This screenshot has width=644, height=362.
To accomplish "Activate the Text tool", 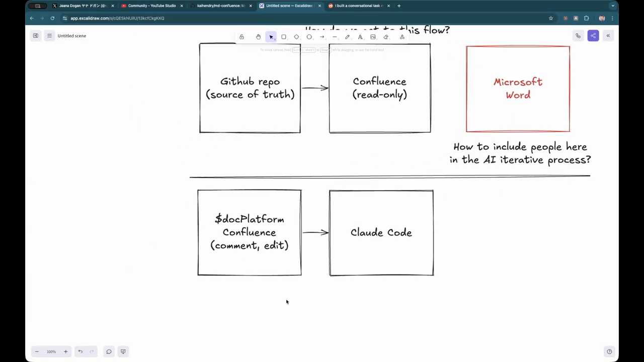I will [360, 37].
